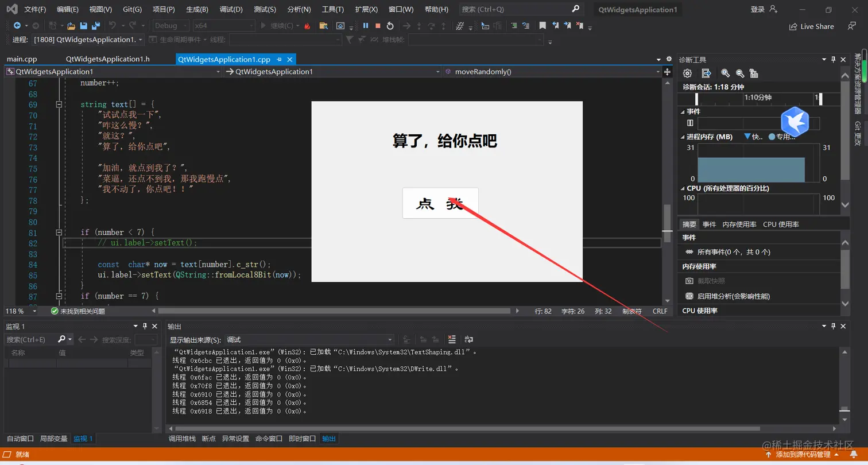Stop debugging with the red square
868x465 pixels.
[378, 26]
